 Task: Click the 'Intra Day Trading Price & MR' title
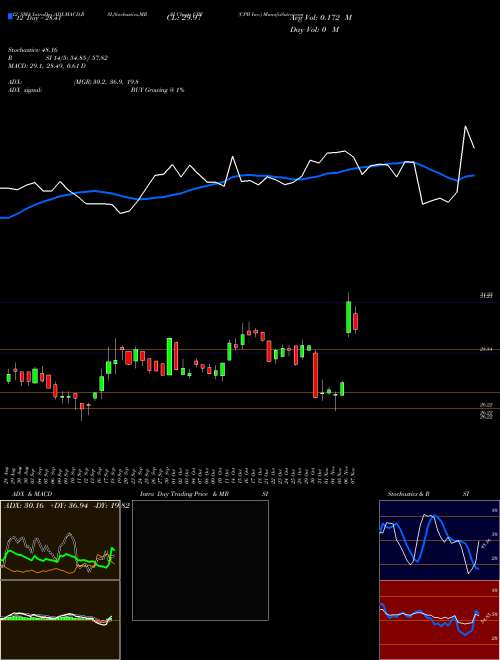pos(186,494)
